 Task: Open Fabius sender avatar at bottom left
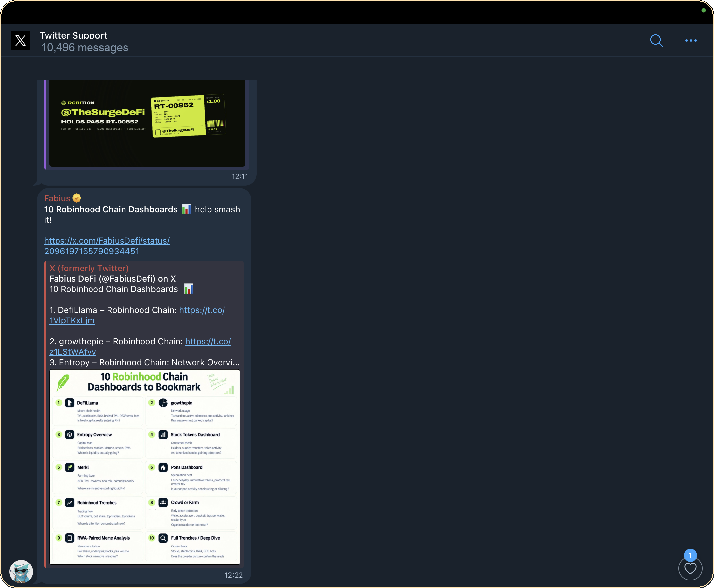pos(21,571)
